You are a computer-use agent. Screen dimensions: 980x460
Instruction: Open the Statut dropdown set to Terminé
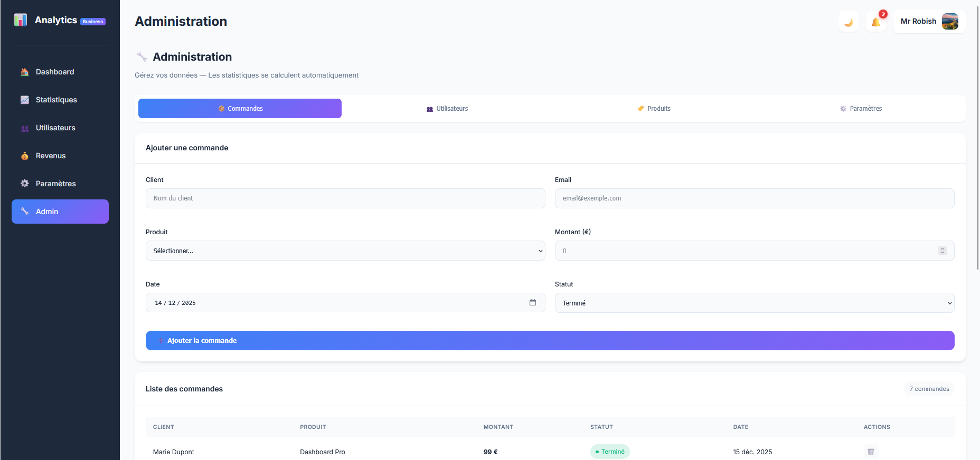click(754, 303)
